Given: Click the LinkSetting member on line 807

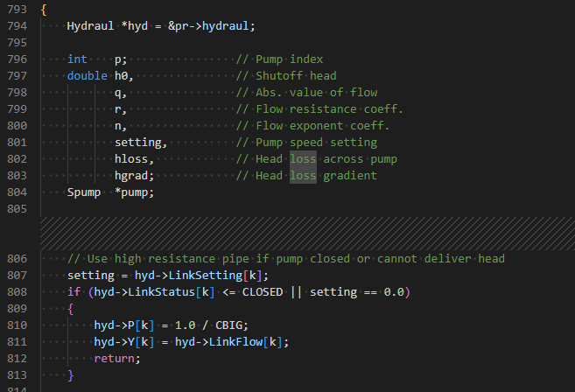Looking at the screenshot, I should click(205, 276).
